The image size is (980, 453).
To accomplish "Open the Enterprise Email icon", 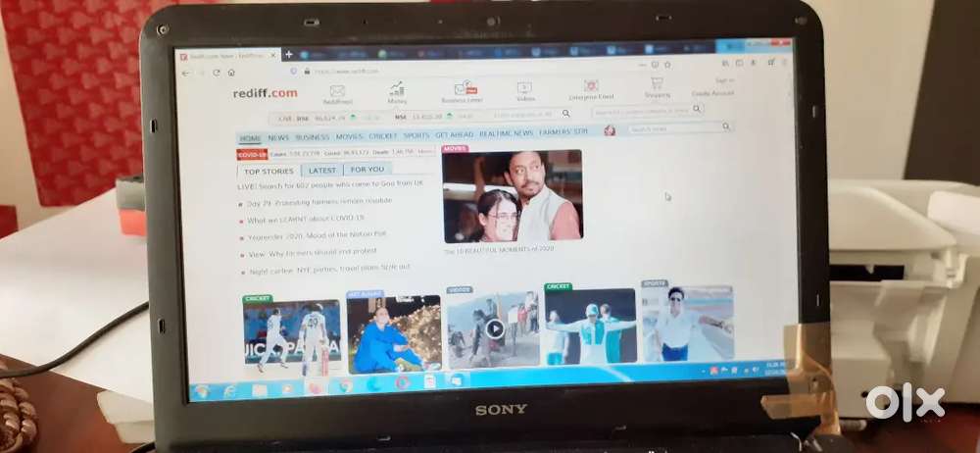I will [591, 87].
